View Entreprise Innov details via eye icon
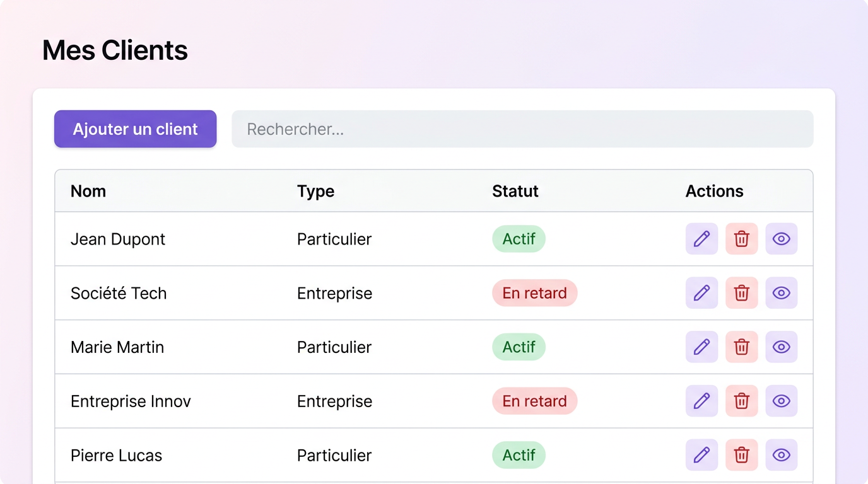Viewport: 868px width, 484px height. click(x=782, y=401)
